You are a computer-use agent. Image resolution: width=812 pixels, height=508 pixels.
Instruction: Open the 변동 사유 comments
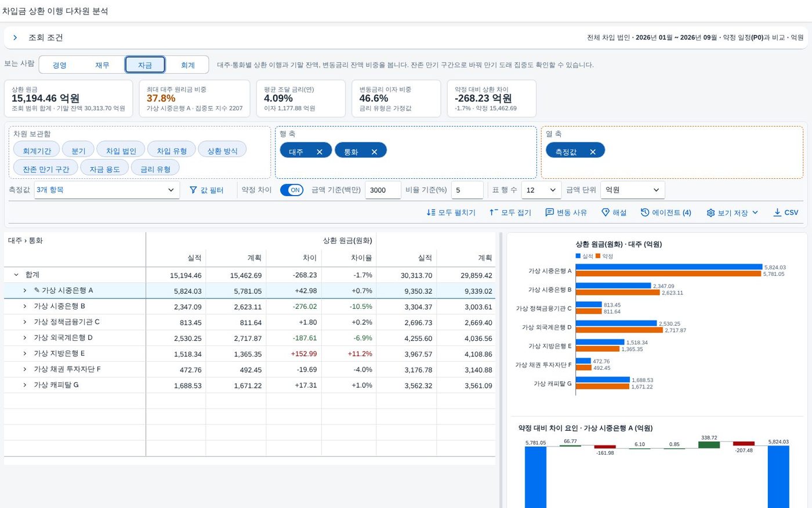566,212
